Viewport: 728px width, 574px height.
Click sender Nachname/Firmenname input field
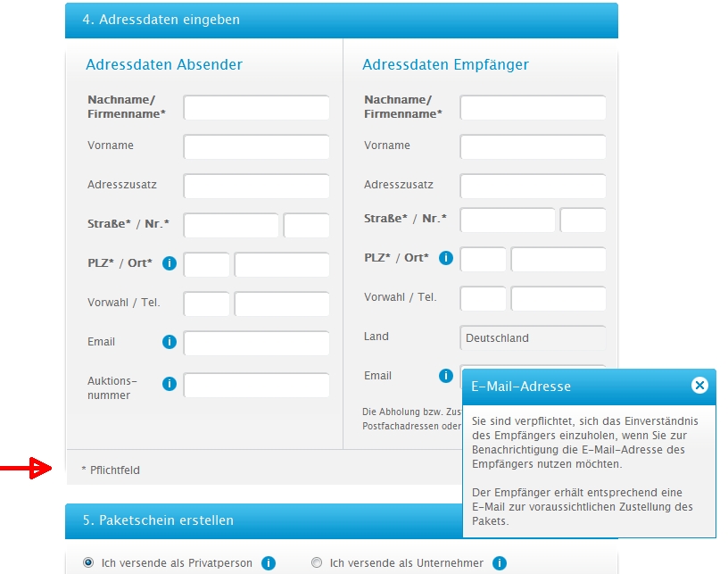[x=256, y=108]
